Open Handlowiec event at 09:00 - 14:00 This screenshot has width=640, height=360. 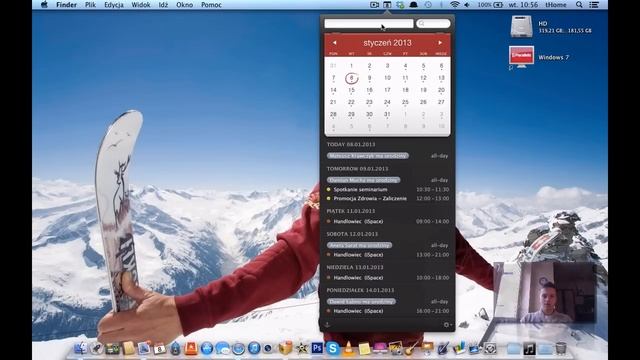tap(387, 221)
